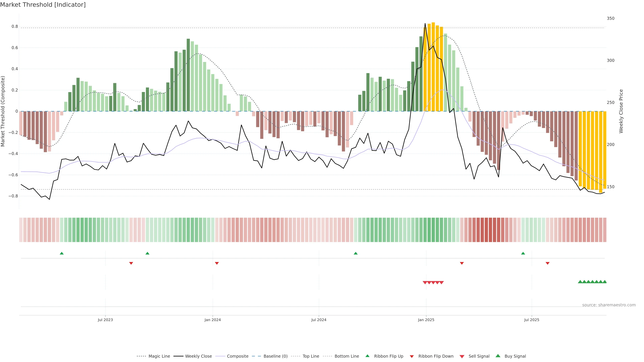The width and height of the screenshot is (644, 362).
Task: Click the Jul 2023 x-axis label
Action: pyautogui.click(x=105, y=320)
